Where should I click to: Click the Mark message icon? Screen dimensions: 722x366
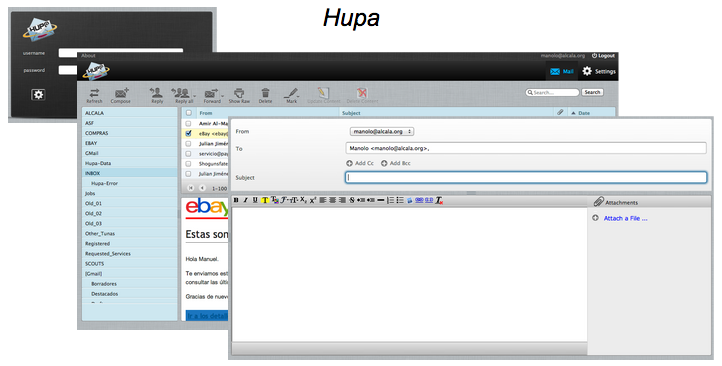[x=291, y=93]
